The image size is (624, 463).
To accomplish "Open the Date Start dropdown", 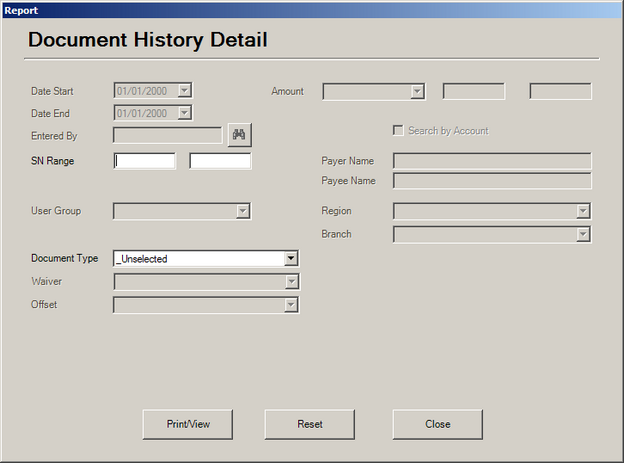I will point(184,91).
